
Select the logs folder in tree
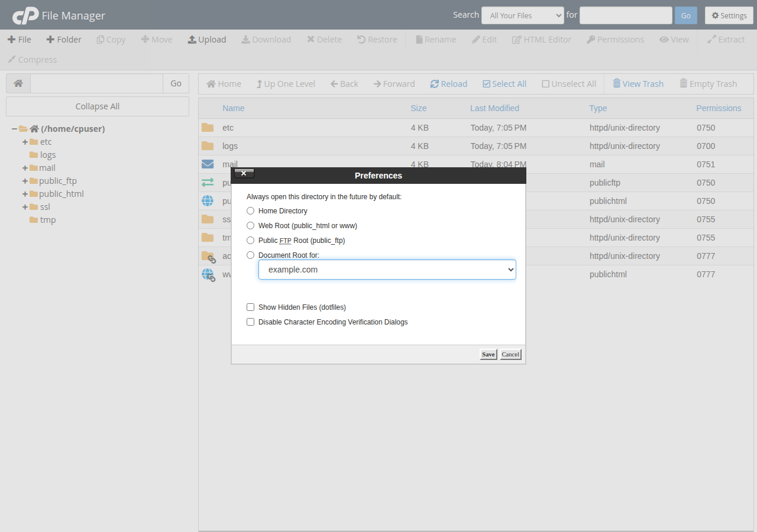pyautogui.click(x=48, y=155)
